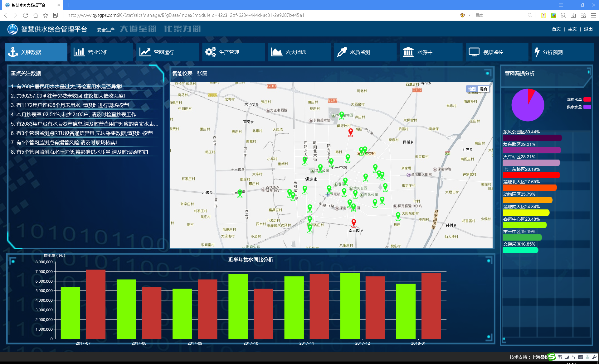Open the browser history search icon
This screenshot has width=599, height=364.
[563, 15]
